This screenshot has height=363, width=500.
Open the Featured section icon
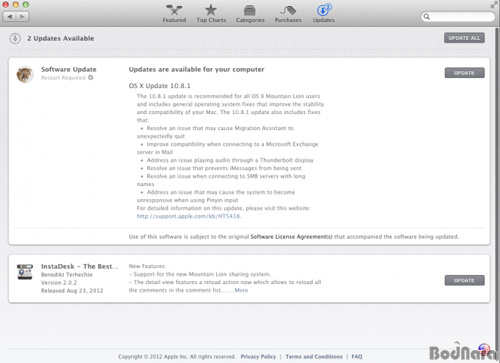pyautogui.click(x=174, y=11)
